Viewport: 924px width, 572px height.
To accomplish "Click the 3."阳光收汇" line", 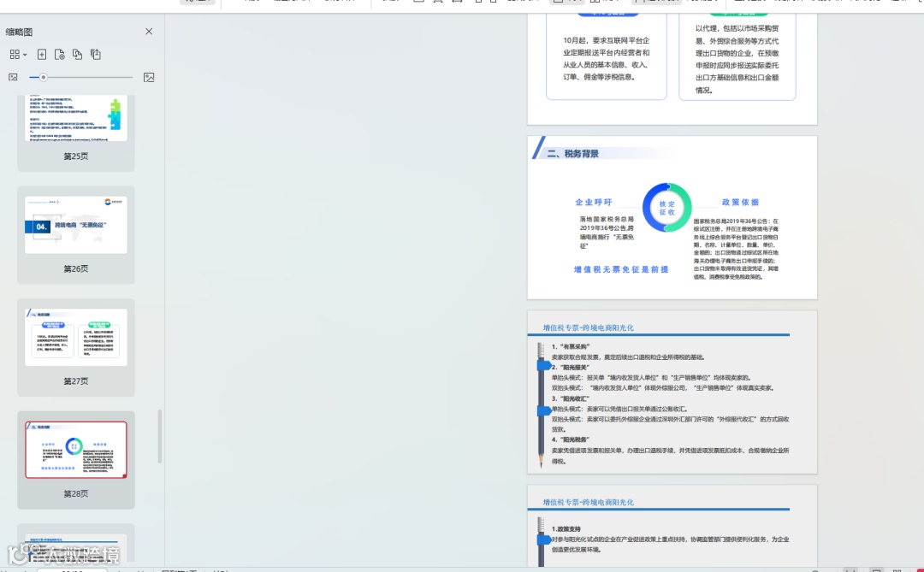I will pyautogui.click(x=571, y=398).
